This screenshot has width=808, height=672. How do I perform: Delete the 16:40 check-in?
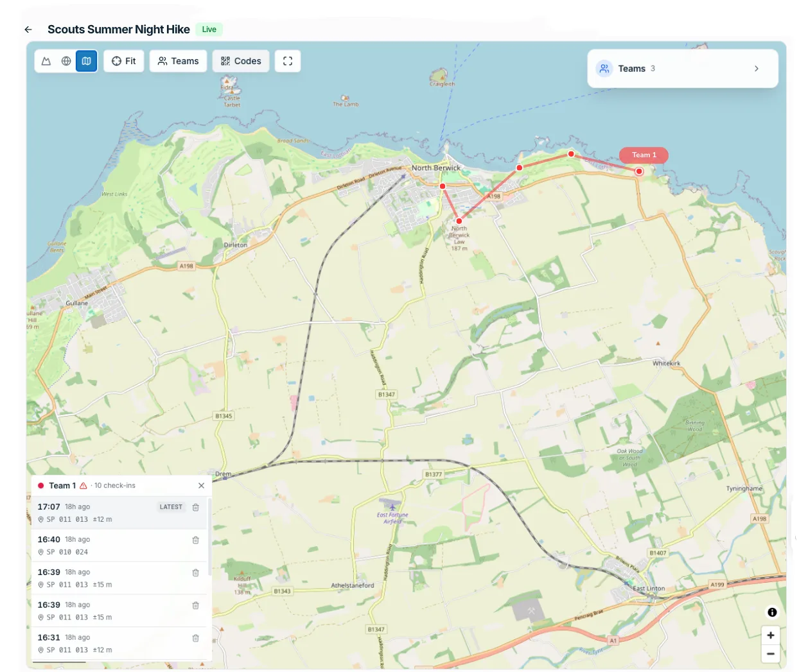click(x=196, y=540)
